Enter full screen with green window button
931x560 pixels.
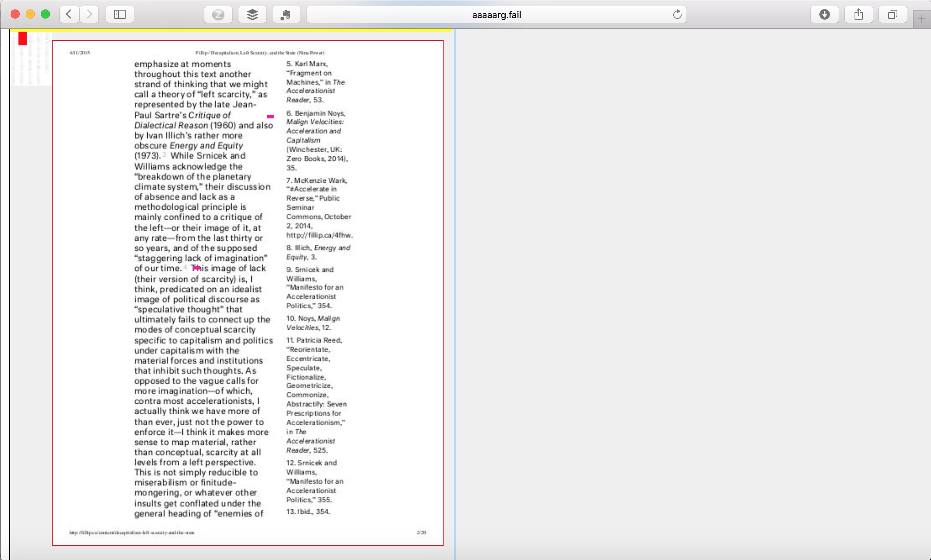(x=45, y=14)
